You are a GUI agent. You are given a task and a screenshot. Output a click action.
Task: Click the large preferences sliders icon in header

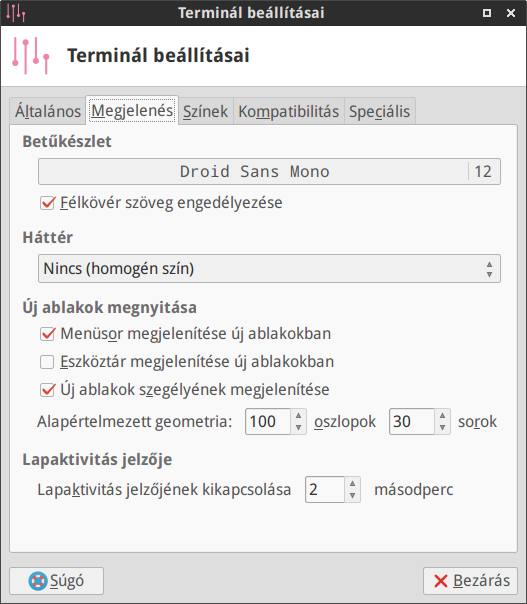pyautogui.click(x=31, y=55)
